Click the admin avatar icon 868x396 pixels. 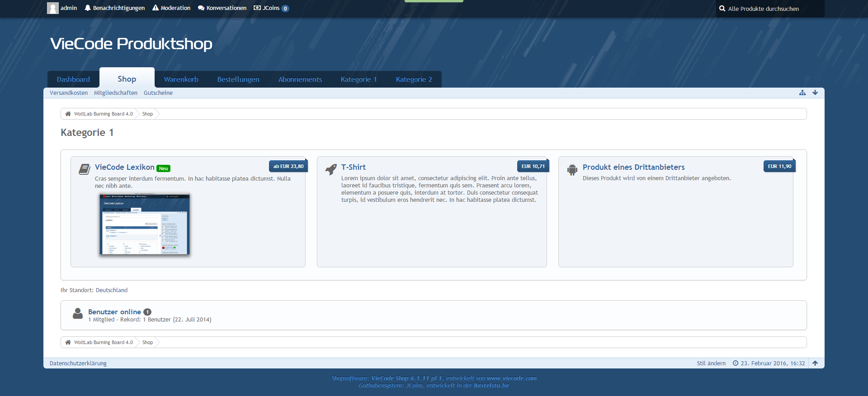point(53,8)
